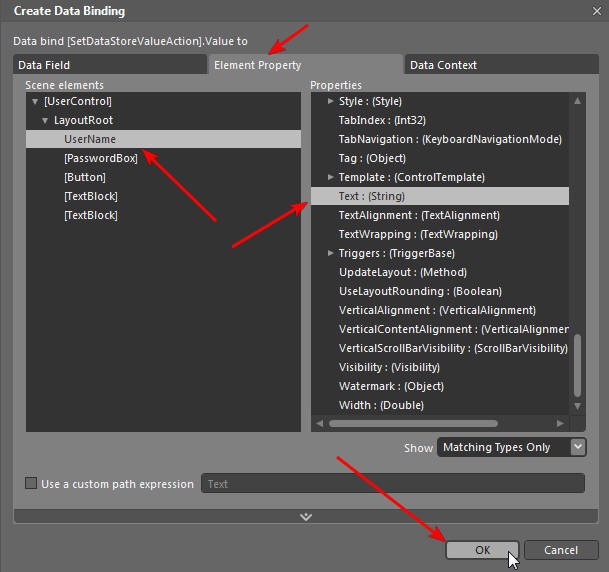Confirm binding with OK button
This screenshot has width=609, height=572.
pos(482,550)
